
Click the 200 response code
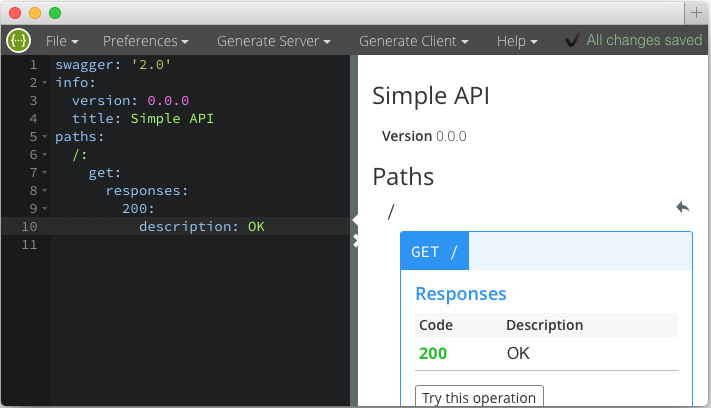(x=433, y=353)
